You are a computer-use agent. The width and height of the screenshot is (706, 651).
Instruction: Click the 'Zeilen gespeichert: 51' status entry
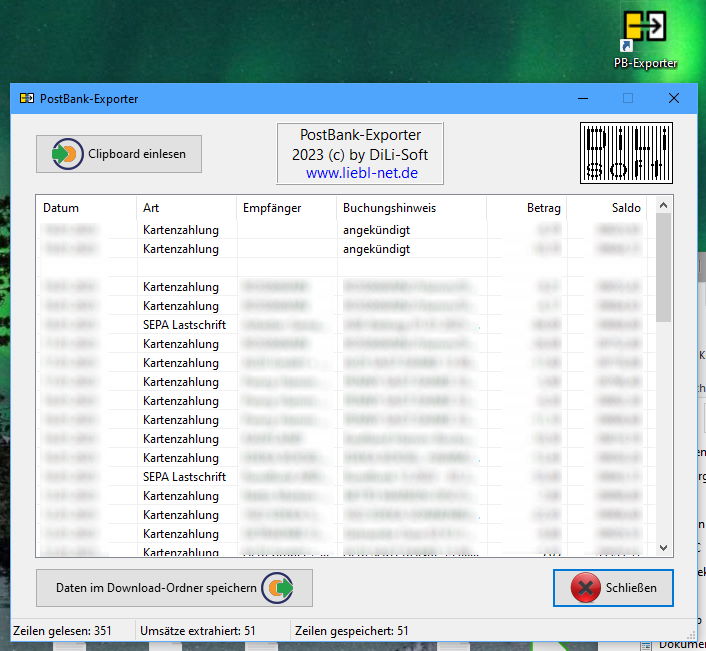[352, 631]
